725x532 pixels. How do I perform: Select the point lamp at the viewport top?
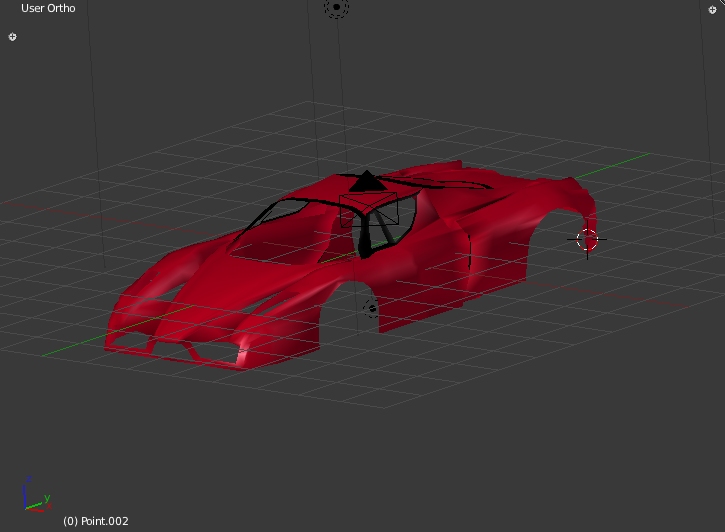point(337,7)
